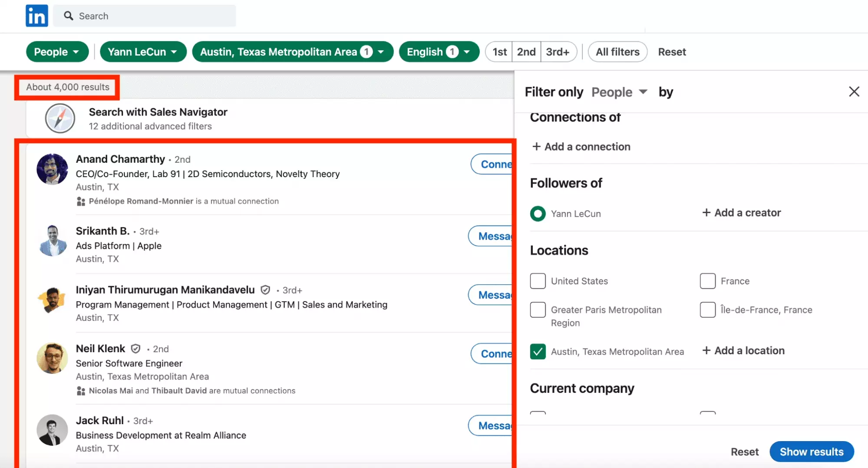Click Pénélope Romand-Monnier mutual connection link
Image resolution: width=868 pixels, height=468 pixels.
(x=141, y=201)
